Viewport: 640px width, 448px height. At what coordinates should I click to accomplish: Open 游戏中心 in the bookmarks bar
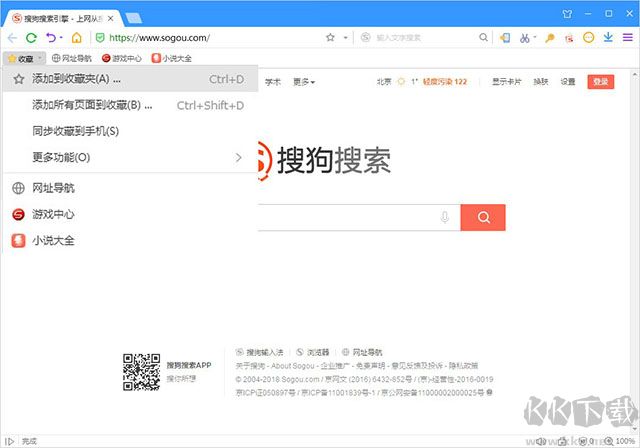(122, 58)
